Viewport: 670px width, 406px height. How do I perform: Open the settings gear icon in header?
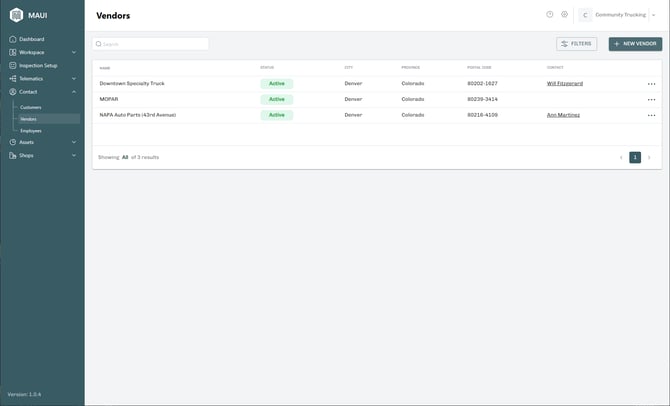[564, 15]
